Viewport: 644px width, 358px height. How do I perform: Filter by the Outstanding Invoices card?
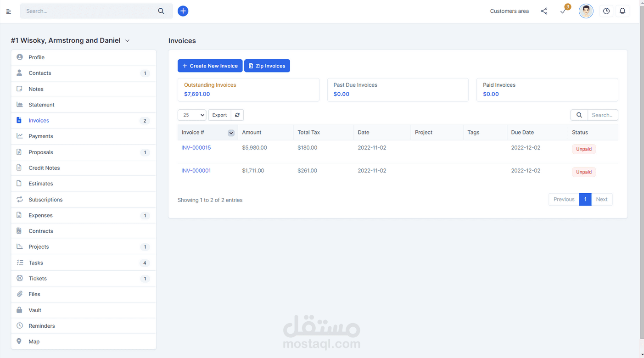[248, 89]
